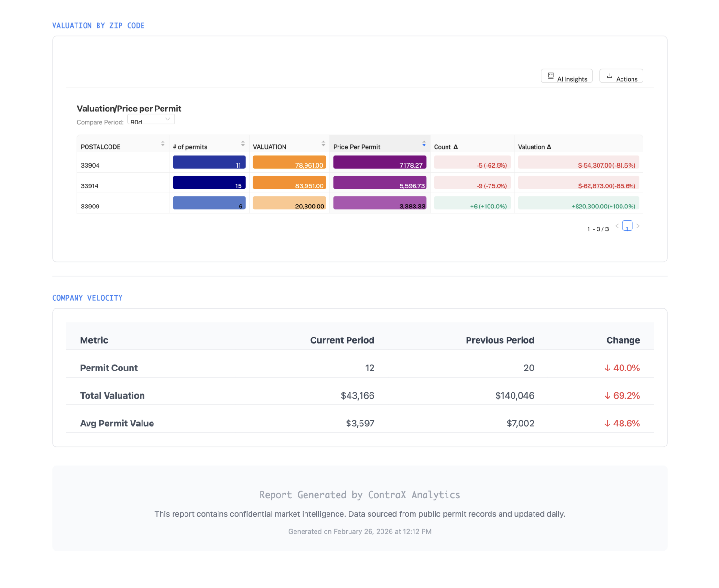Click the purple price bar 7,178.27
719x588 pixels.
(x=380, y=162)
